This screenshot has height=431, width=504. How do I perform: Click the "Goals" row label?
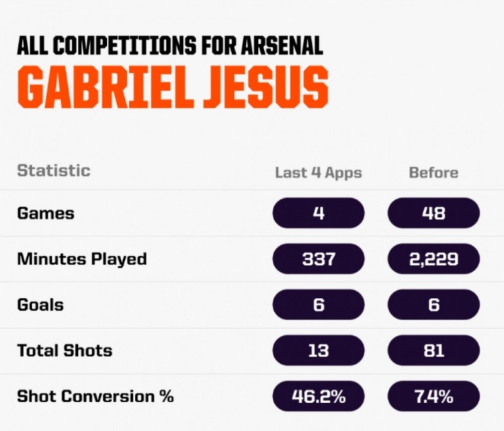pos(40,305)
